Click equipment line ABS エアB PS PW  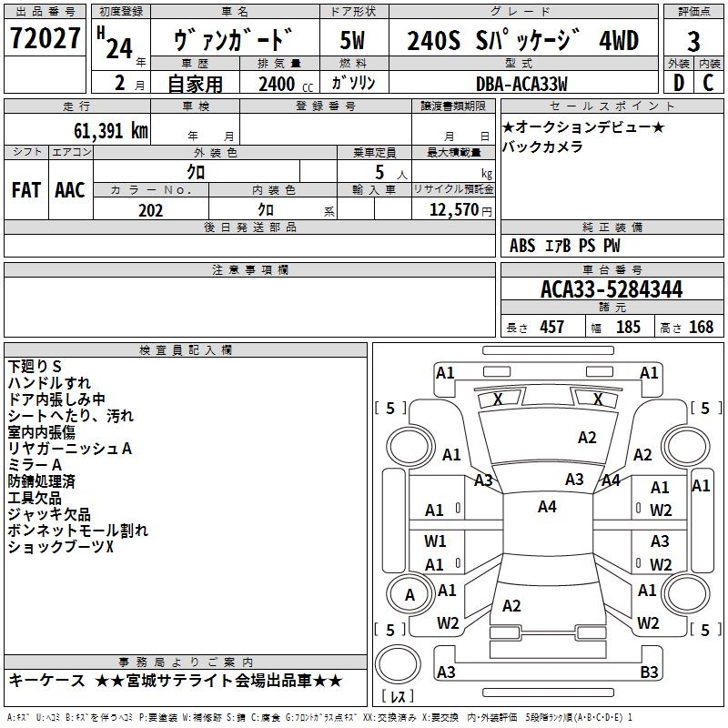[x=564, y=246]
